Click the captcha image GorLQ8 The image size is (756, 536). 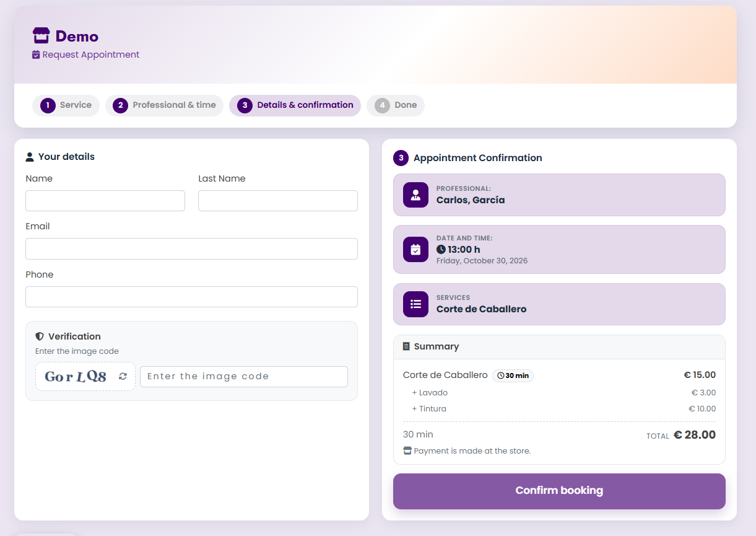pos(76,377)
